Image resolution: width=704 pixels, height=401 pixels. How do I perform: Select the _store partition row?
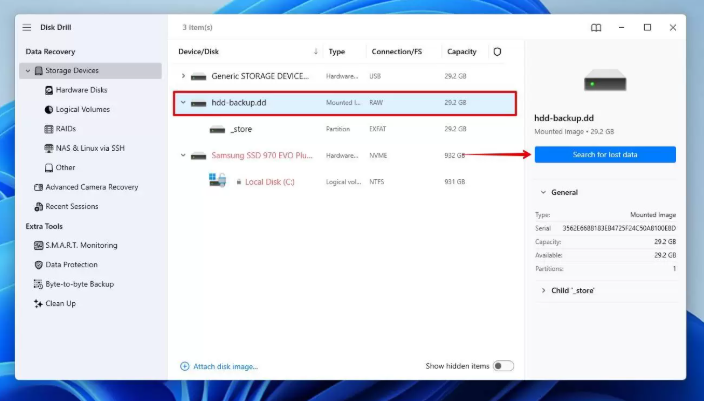pos(344,129)
